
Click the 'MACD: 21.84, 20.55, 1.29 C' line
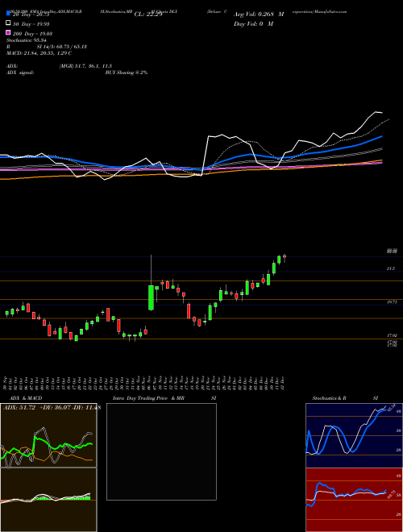tap(39, 53)
